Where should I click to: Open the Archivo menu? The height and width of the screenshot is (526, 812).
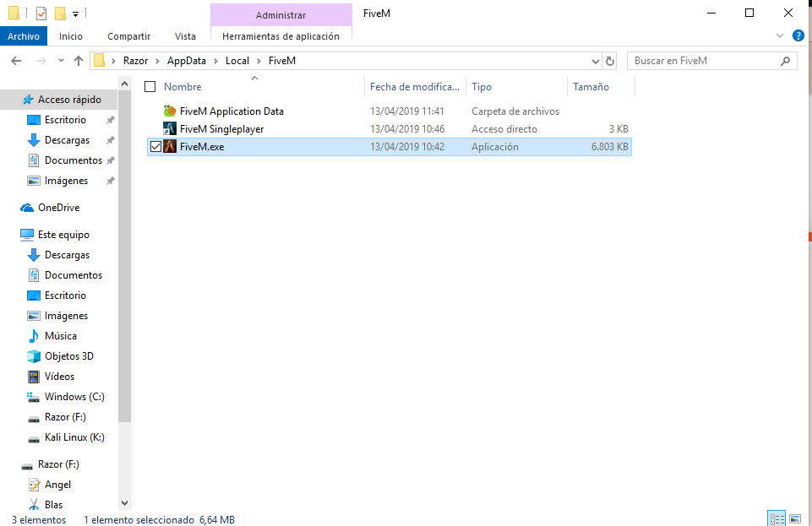(x=24, y=36)
